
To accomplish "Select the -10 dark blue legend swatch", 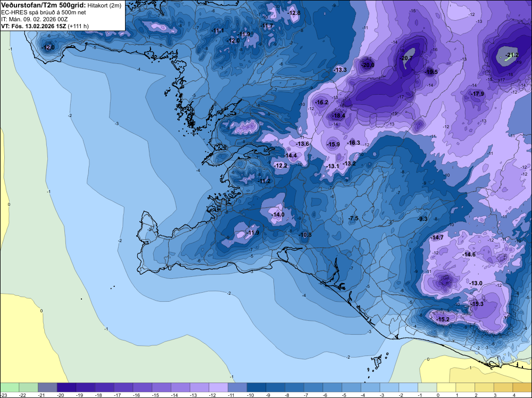I will (256, 387).
